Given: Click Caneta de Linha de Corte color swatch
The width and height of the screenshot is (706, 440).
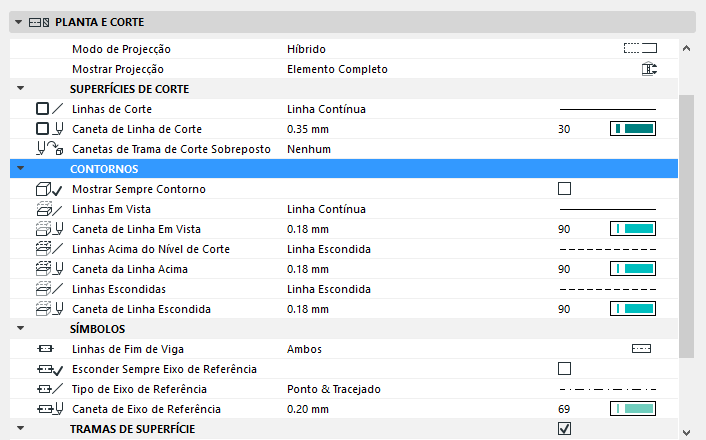Looking at the screenshot, I should point(632,129).
